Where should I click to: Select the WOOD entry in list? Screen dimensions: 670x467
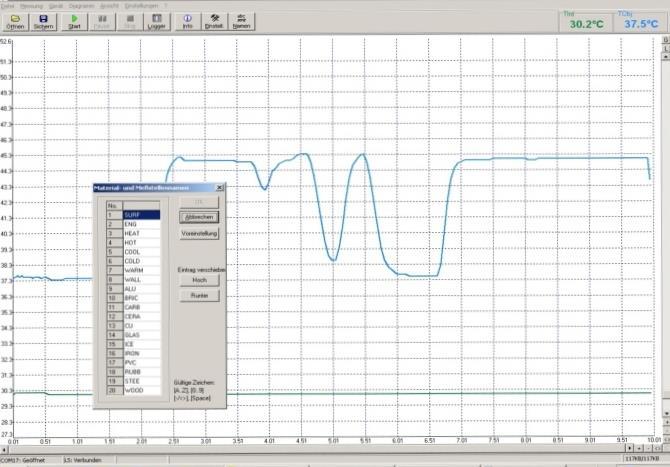pyautogui.click(x=142, y=391)
